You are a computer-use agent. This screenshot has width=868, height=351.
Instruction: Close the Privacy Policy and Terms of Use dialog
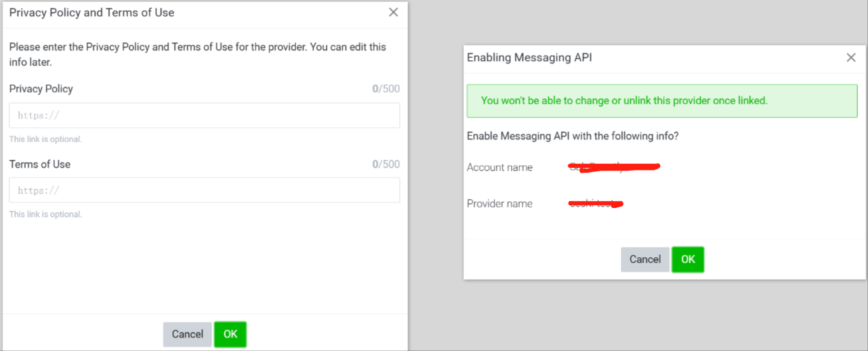(393, 12)
